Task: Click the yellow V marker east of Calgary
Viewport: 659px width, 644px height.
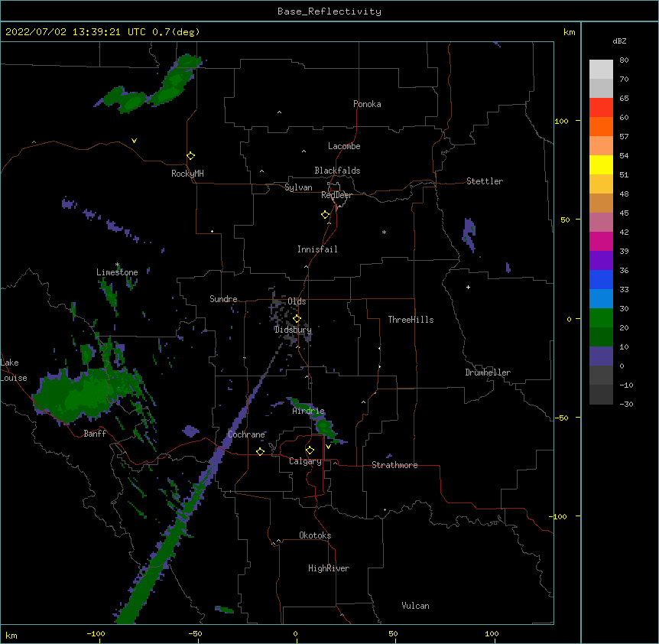Action: [328, 447]
